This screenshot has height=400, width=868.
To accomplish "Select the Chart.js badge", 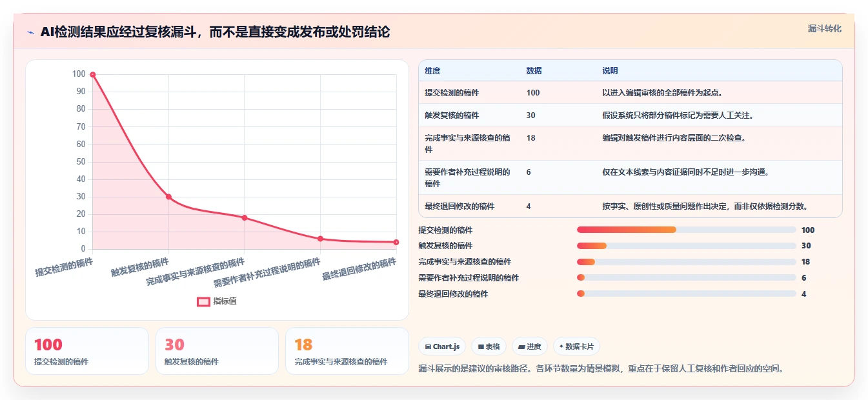I will pos(442,346).
